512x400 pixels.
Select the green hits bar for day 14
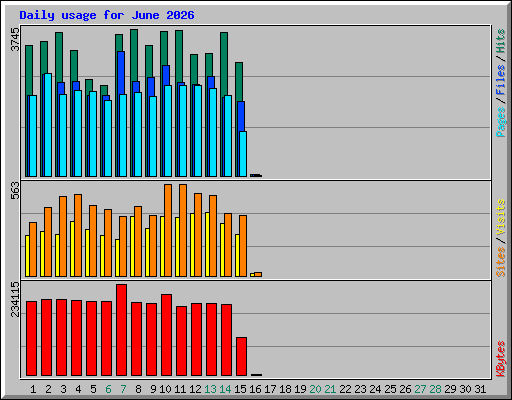224,63
